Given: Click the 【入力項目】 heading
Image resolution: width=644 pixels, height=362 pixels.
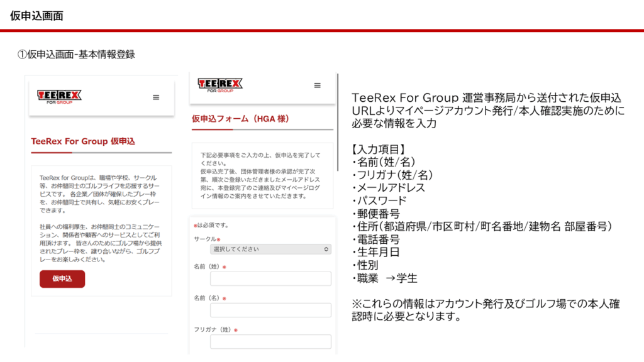Looking at the screenshot, I should pyautogui.click(x=378, y=149).
